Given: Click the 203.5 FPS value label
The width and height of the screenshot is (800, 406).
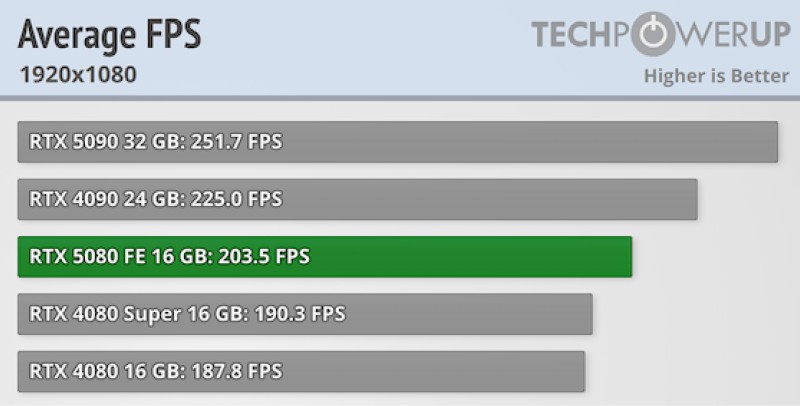Looking at the screenshot, I should 264,256.
